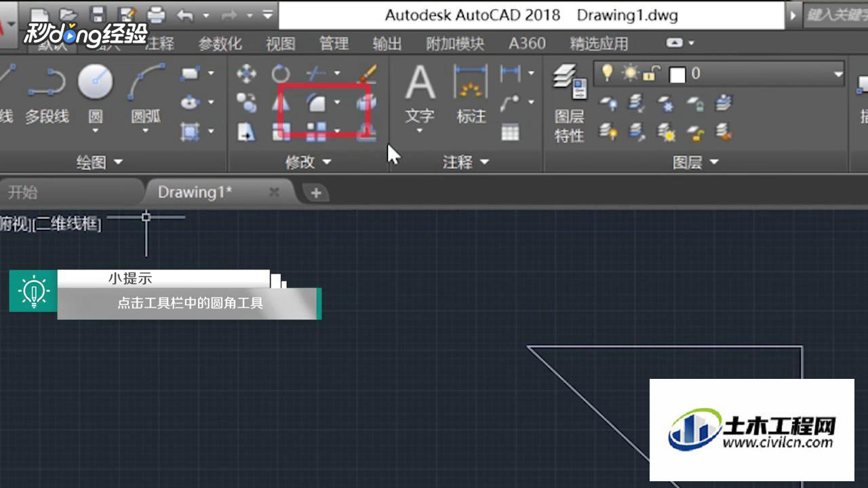Viewport: 868px width, 488px height.
Task: Select the Mirror tool in 修改 panel
Action: [281, 103]
